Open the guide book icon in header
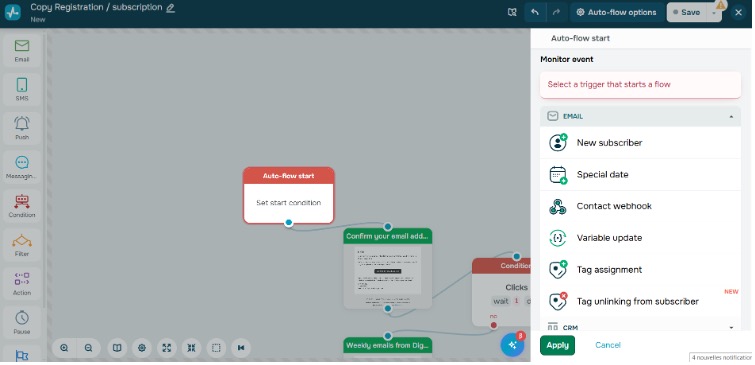Screen dimensions: 755x365 (512, 13)
